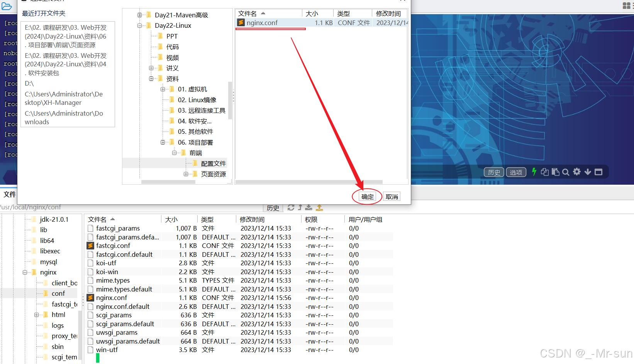
Task: Expand the 01. 虚拟机 folder node
Action: (x=163, y=89)
